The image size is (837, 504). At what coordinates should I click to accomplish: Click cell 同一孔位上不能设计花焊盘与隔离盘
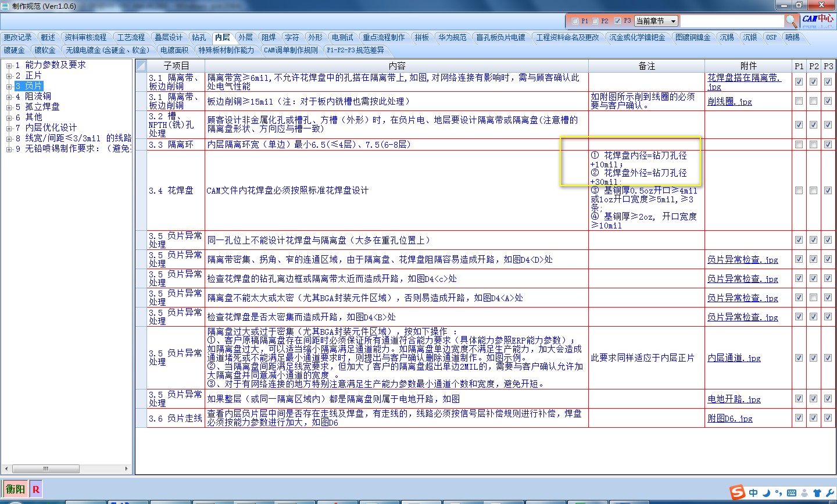point(319,240)
